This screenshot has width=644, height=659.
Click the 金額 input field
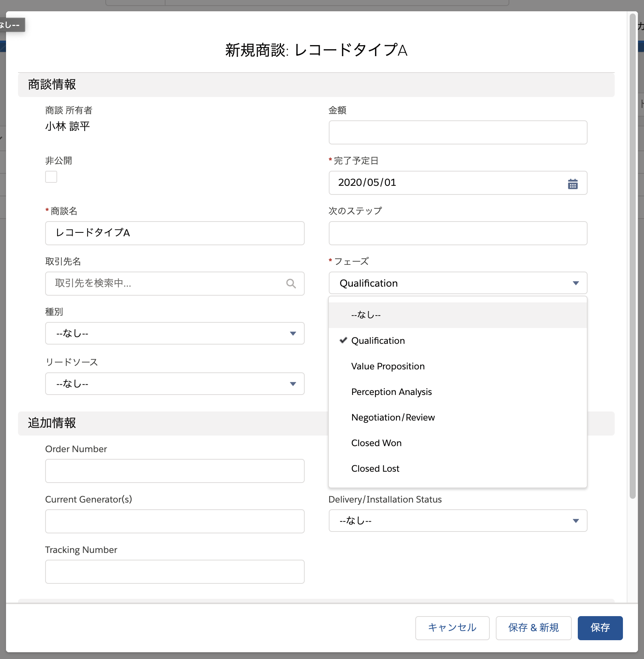point(458,132)
